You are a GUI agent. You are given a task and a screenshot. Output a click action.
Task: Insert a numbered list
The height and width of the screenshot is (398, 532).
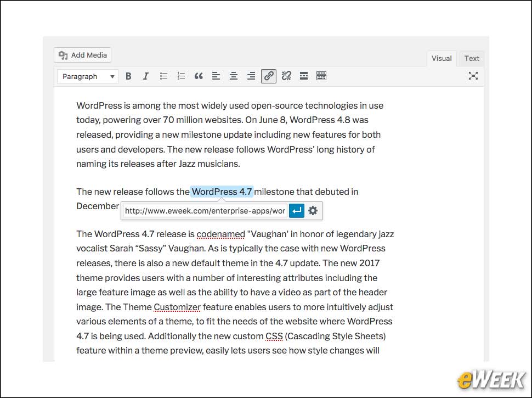181,76
